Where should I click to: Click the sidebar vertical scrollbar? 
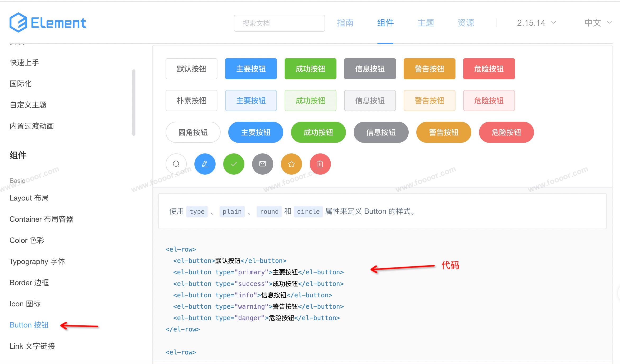[x=134, y=103]
